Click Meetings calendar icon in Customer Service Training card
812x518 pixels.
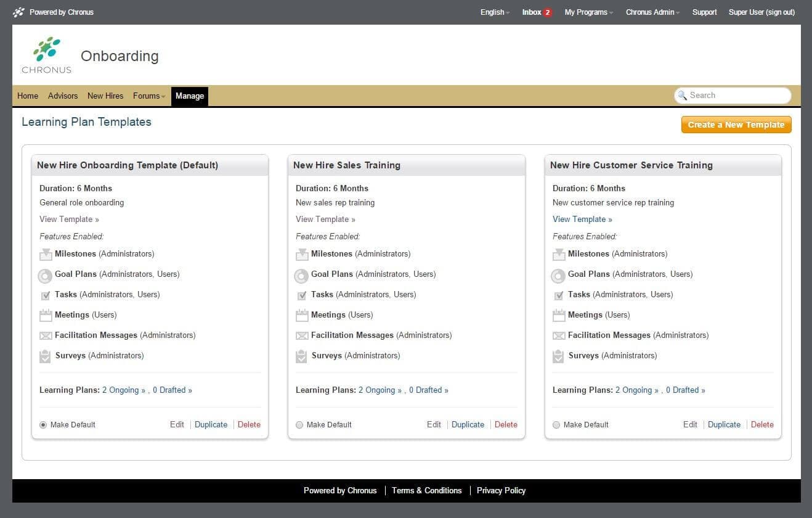click(559, 316)
